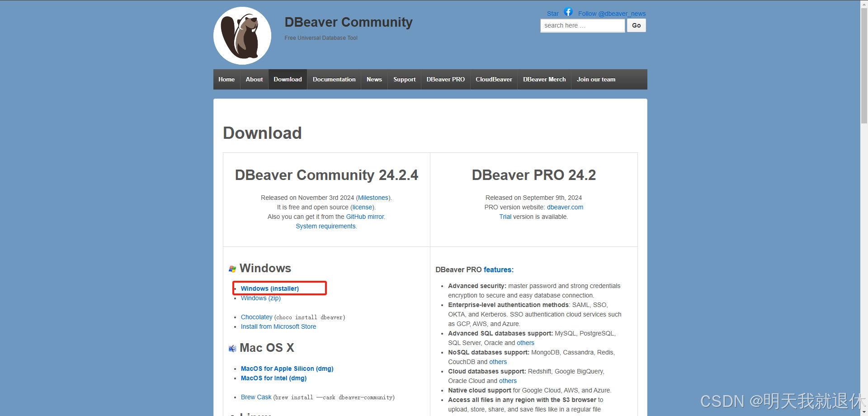Click the DBeaver beaver logo
This screenshot has width=868, height=416.
(x=242, y=36)
